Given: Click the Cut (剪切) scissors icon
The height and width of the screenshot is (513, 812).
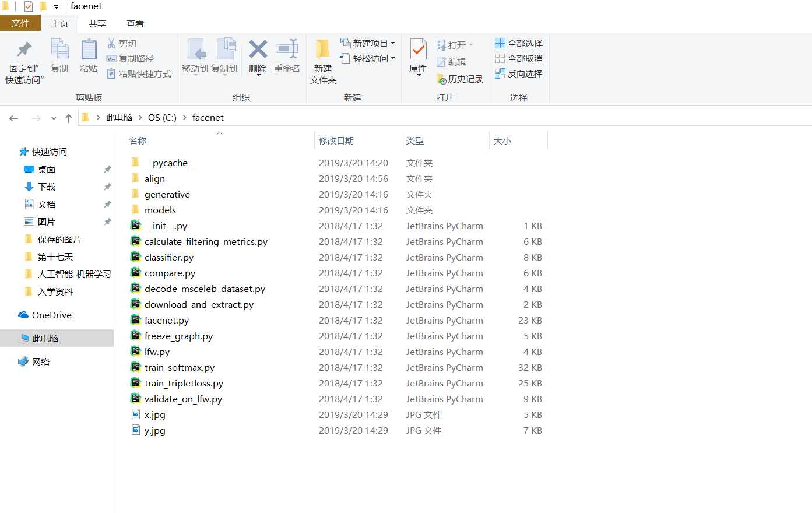Looking at the screenshot, I should tap(111, 43).
